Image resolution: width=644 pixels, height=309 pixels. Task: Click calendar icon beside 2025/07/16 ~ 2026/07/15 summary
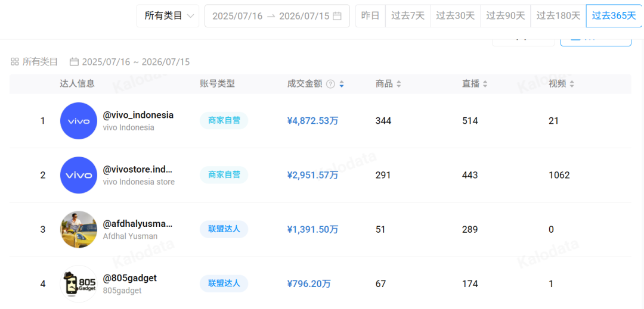click(74, 62)
